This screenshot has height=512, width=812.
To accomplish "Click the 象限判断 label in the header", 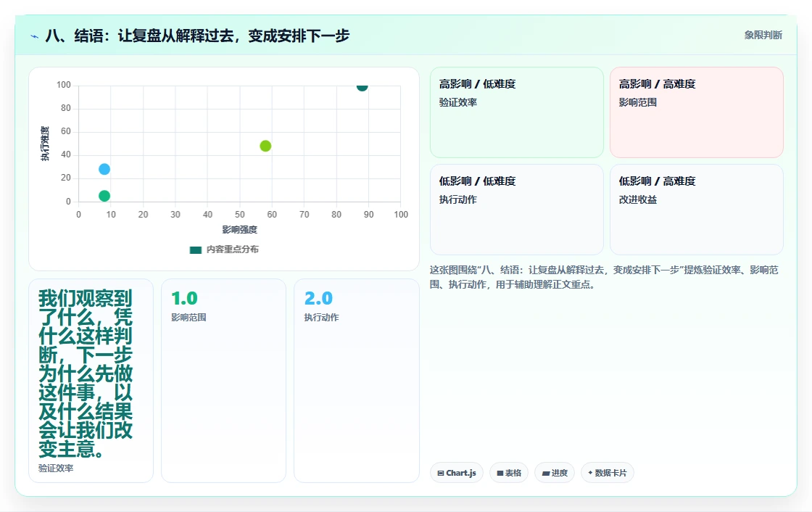I will click(763, 36).
